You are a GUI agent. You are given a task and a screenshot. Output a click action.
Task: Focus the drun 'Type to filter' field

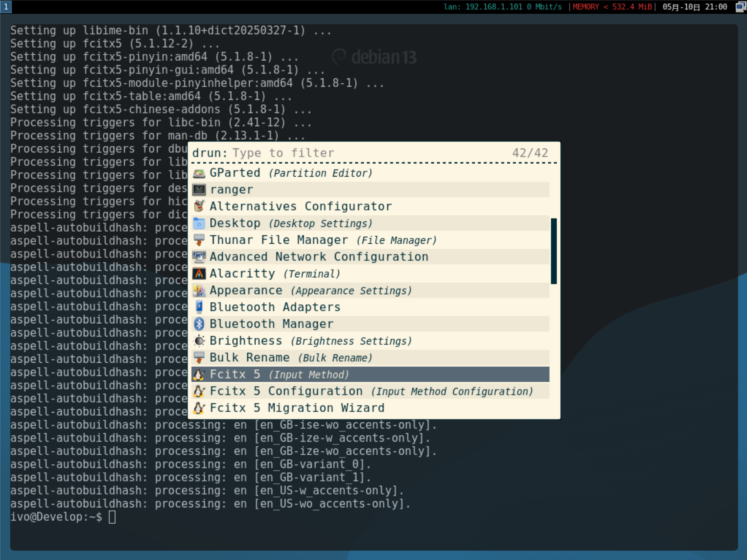(x=369, y=153)
